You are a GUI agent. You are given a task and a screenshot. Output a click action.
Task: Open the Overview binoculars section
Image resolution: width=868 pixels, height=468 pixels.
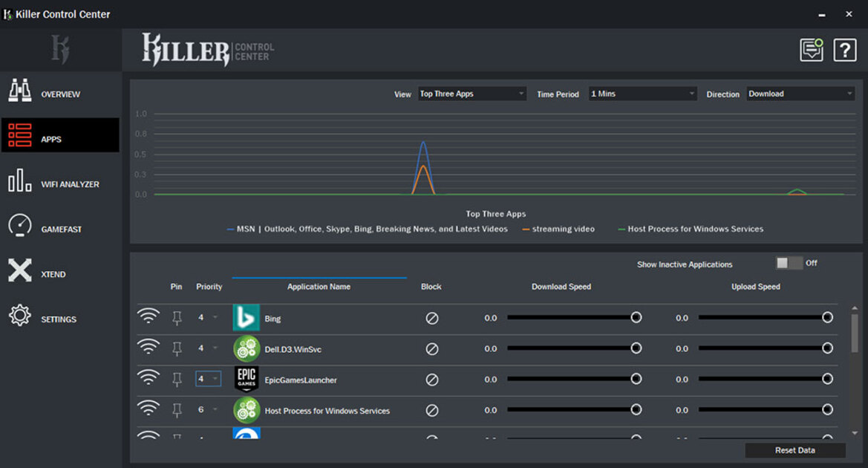click(x=20, y=91)
